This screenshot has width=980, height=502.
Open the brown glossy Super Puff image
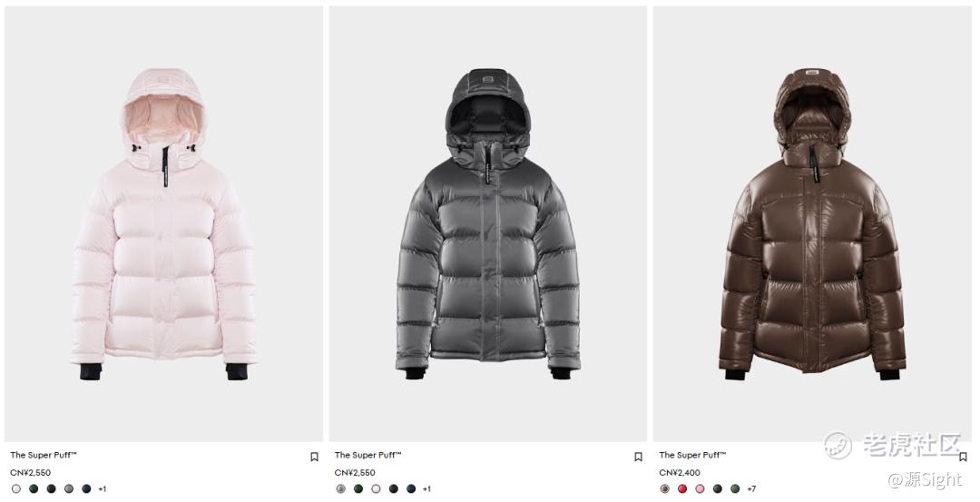(x=812, y=224)
